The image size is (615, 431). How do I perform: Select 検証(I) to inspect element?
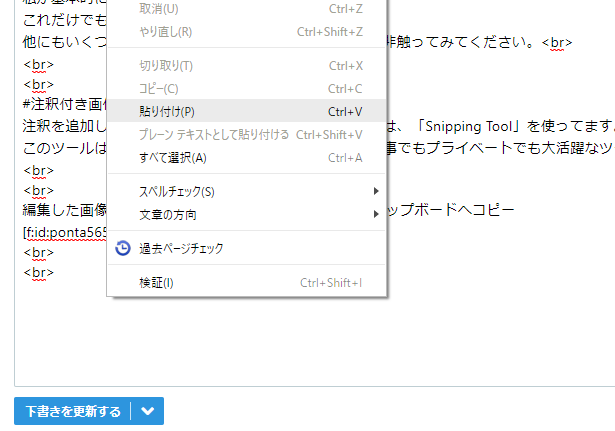pyautogui.click(x=247, y=282)
